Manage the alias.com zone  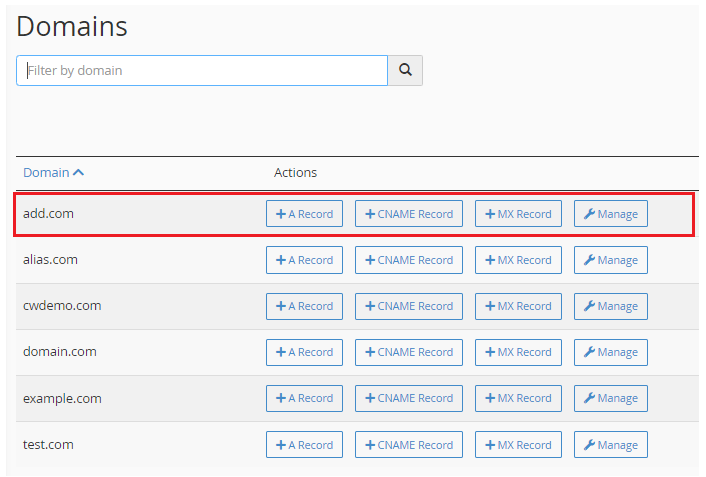click(610, 260)
